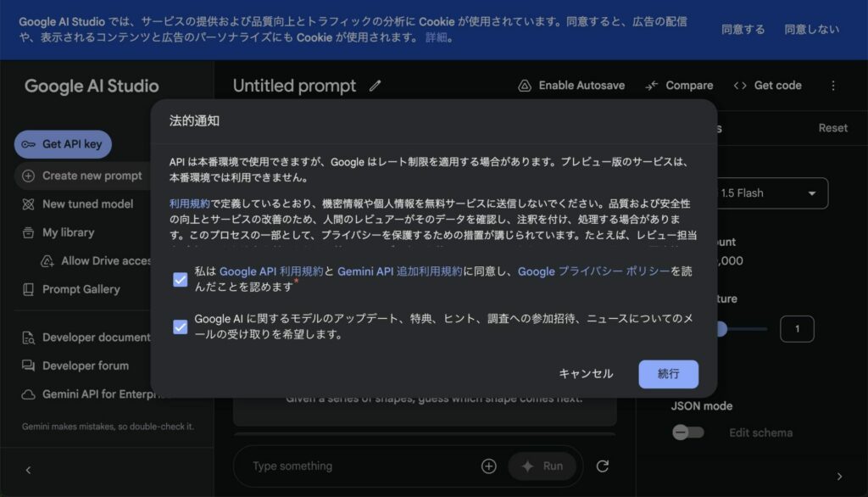Image resolution: width=868 pixels, height=497 pixels.
Task: Uncheck the terms of service agreement checkbox
Action: tap(180, 278)
